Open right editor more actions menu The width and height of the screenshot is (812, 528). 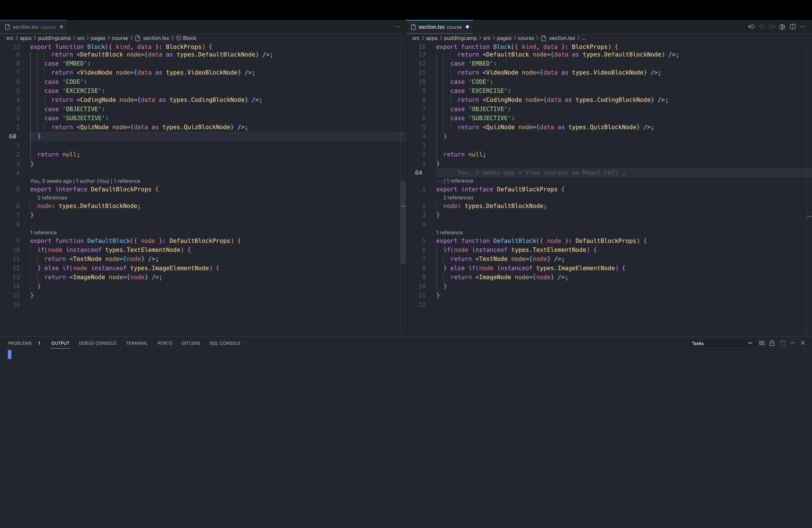[x=803, y=27]
